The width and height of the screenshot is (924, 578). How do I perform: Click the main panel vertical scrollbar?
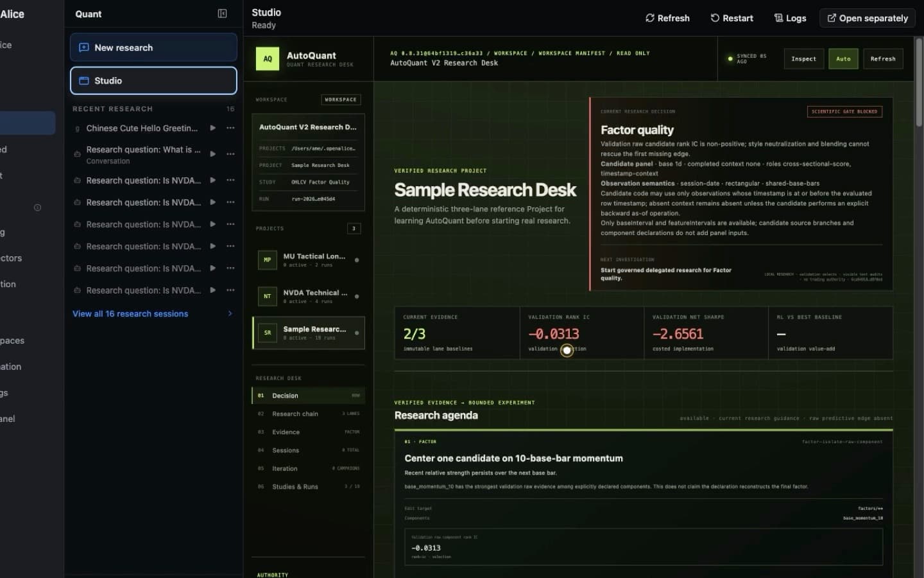(919, 82)
